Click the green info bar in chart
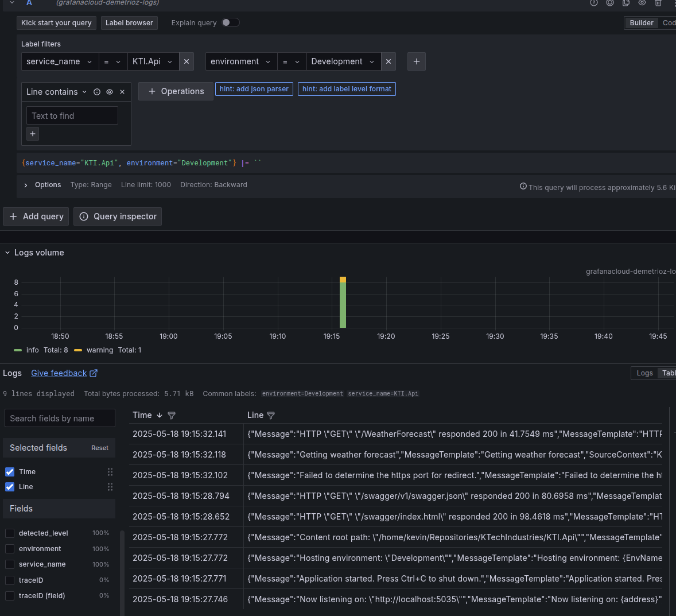Screen dimensions: 676x616 point(343,305)
